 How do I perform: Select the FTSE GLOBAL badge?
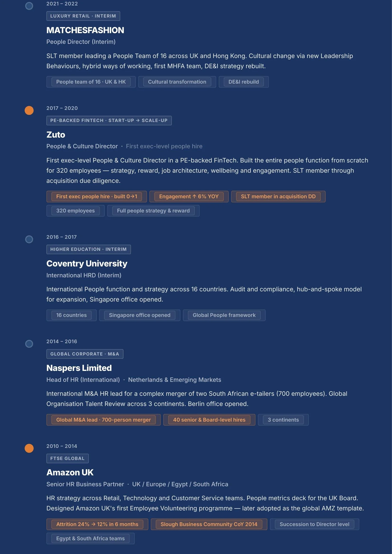click(x=68, y=459)
